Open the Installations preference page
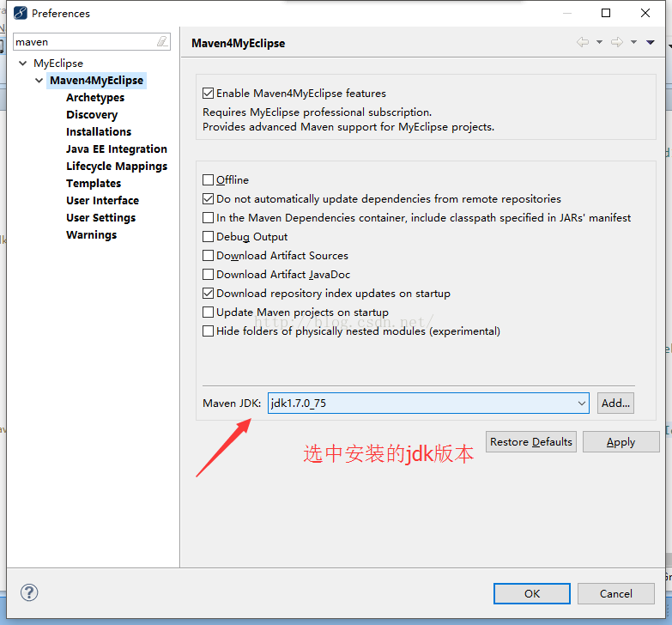Image resolution: width=672 pixels, height=625 pixels. pyautogui.click(x=99, y=131)
